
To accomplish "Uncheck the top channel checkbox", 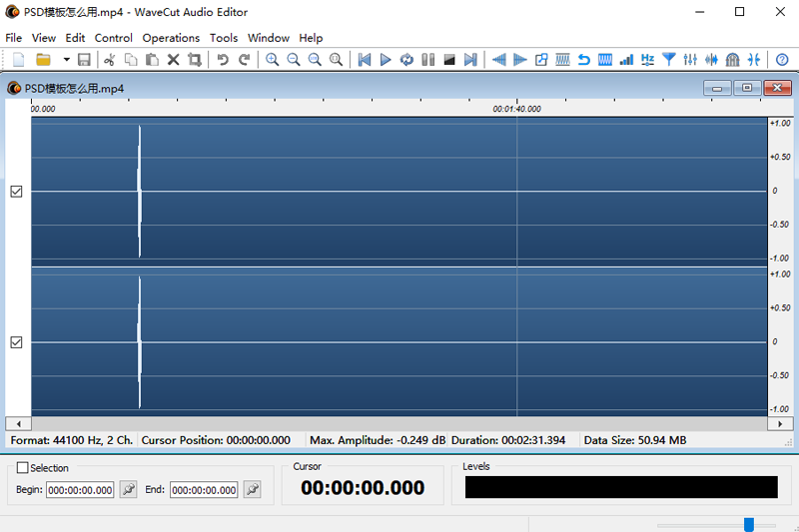I will click(x=16, y=191).
